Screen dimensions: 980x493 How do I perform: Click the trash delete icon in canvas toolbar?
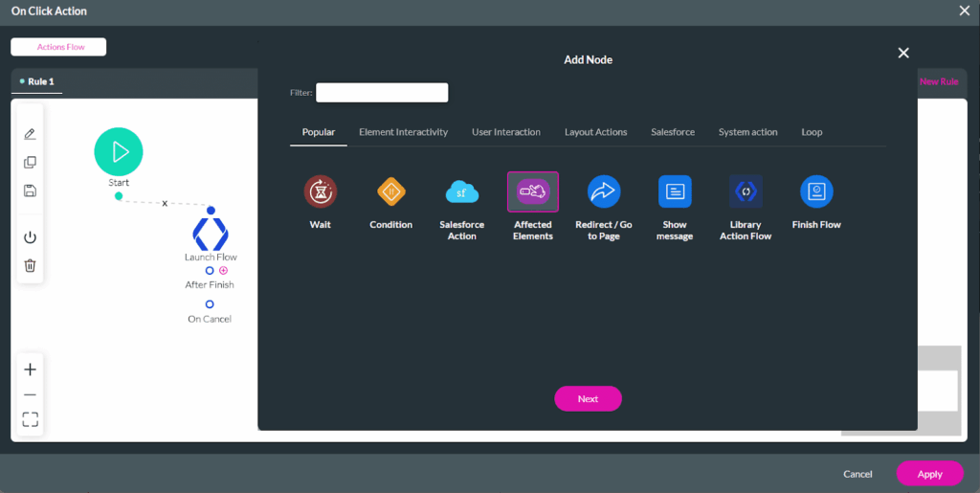pyautogui.click(x=30, y=265)
